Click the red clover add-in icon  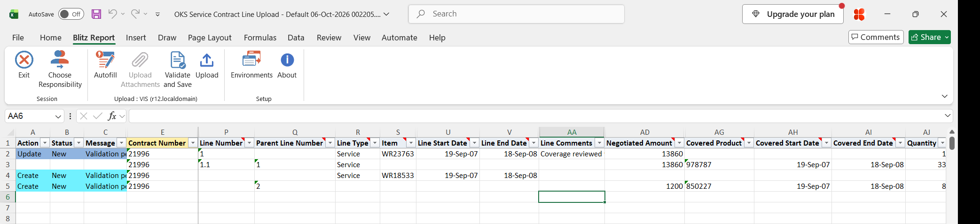pyautogui.click(x=859, y=14)
